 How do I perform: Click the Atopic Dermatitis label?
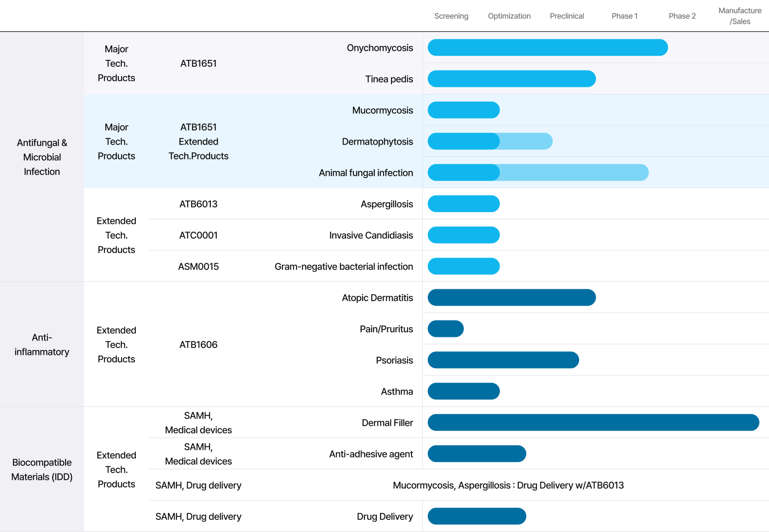pyautogui.click(x=377, y=298)
